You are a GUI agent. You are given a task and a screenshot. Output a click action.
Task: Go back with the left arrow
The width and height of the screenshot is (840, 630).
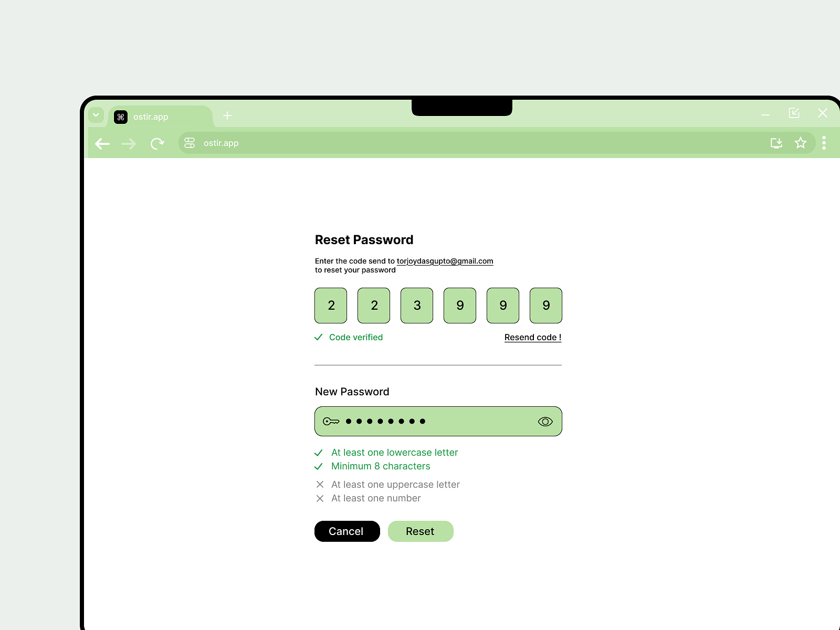coord(102,143)
